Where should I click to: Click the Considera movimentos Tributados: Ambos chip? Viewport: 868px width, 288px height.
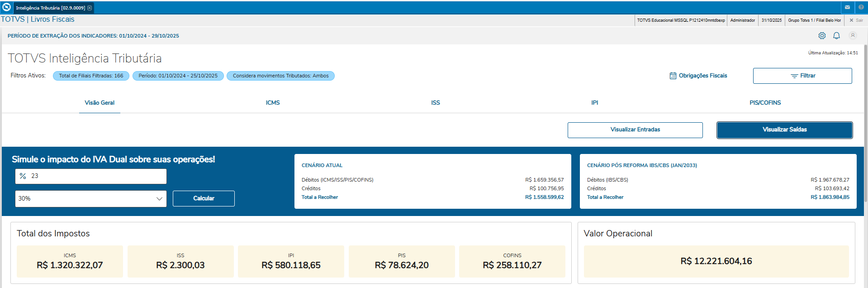click(x=280, y=76)
